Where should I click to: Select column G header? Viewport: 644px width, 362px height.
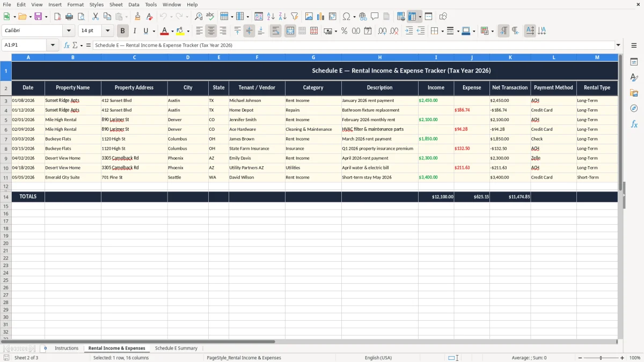coord(313,57)
